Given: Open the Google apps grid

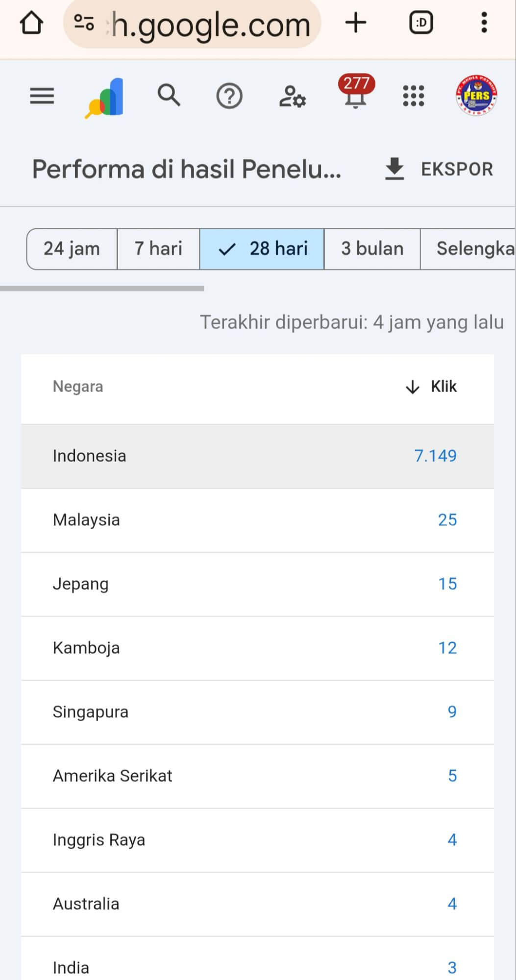Looking at the screenshot, I should pyautogui.click(x=414, y=96).
